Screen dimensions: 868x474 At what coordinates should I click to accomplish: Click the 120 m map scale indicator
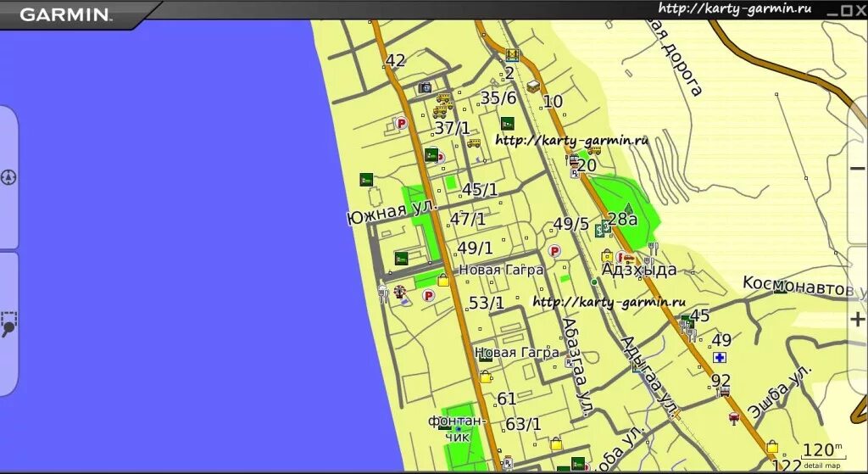pos(825,454)
